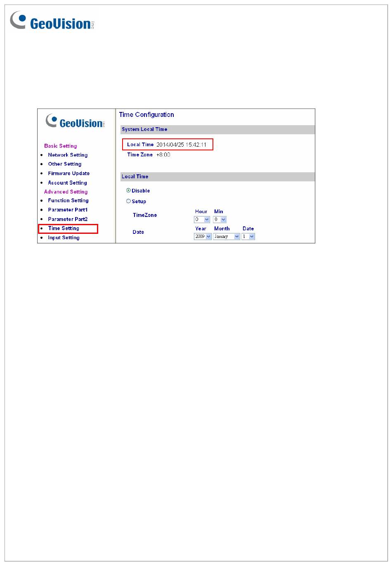The height and width of the screenshot is (566, 392).
Task: Click the Local Time value display
Action: 181,145
